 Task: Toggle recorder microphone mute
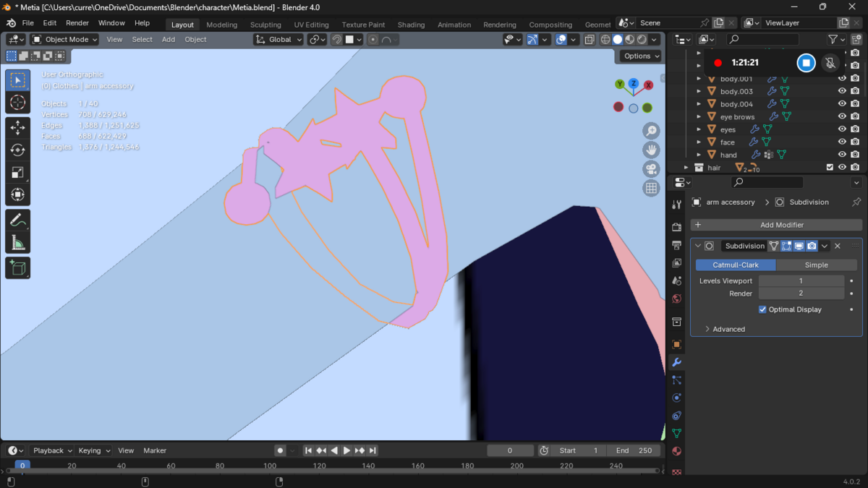tap(830, 63)
